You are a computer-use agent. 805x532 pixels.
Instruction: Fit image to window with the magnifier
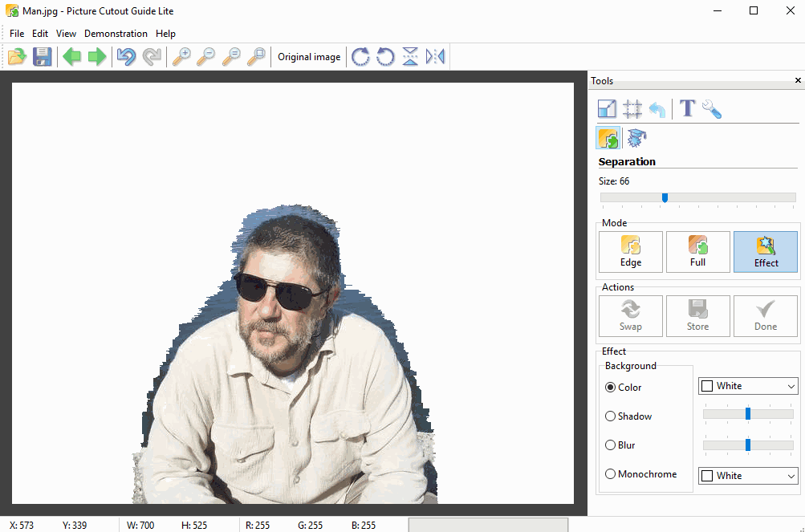pyautogui.click(x=256, y=56)
